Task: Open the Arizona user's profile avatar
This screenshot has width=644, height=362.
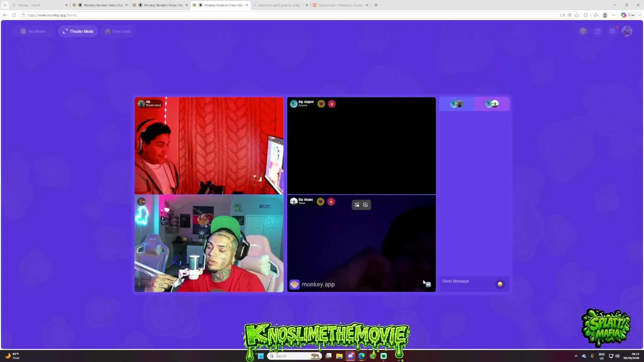Action: (x=294, y=104)
